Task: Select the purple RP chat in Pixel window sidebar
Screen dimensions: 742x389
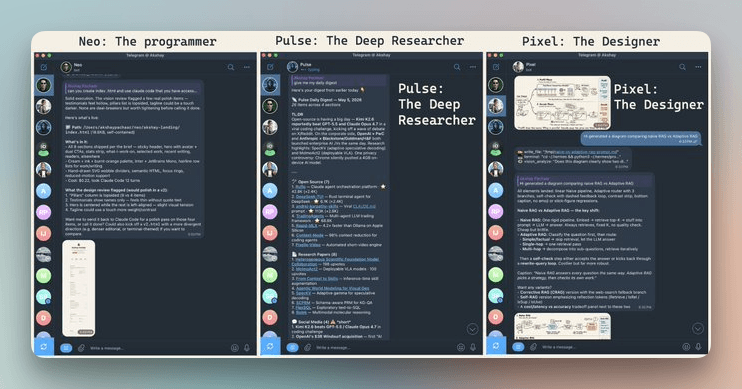Action: point(495,212)
